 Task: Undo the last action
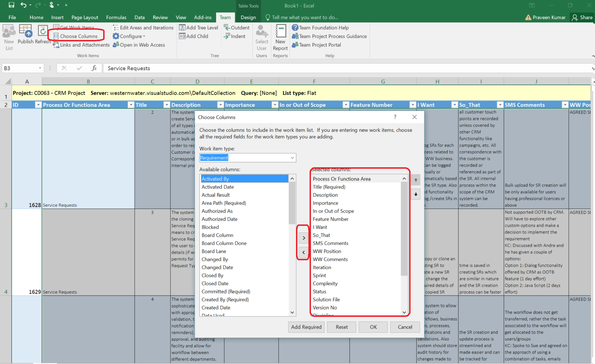(x=24, y=5)
